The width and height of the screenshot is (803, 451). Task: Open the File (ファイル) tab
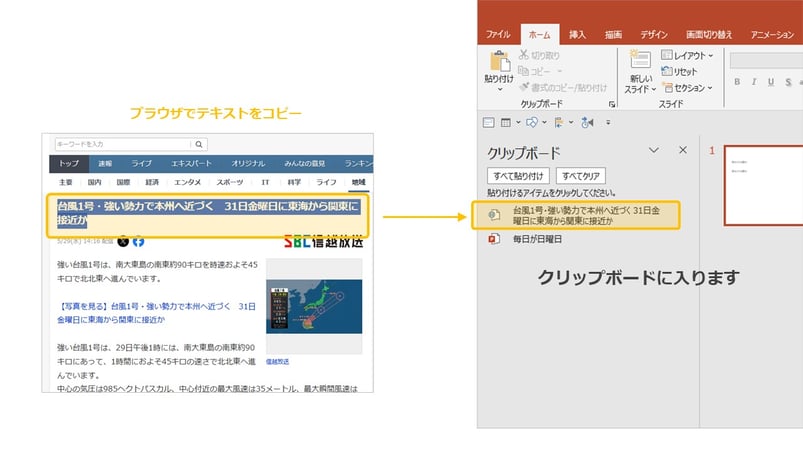click(498, 34)
